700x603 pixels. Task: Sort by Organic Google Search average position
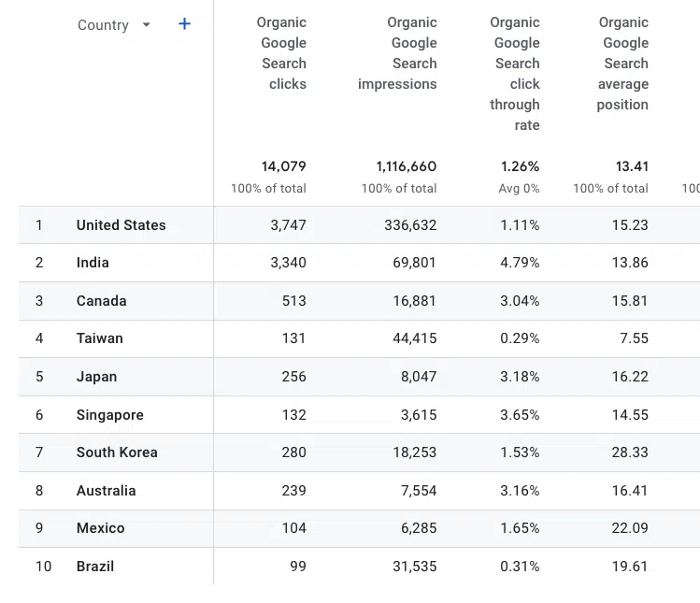click(623, 64)
